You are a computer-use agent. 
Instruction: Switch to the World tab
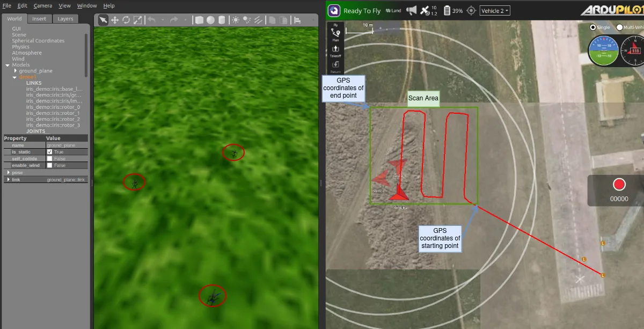tap(14, 19)
